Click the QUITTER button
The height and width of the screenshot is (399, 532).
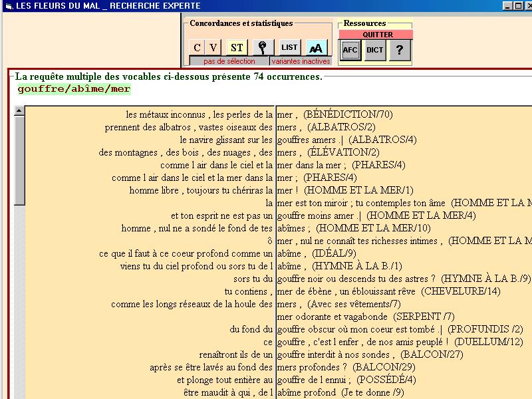click(x=376, y=35)
